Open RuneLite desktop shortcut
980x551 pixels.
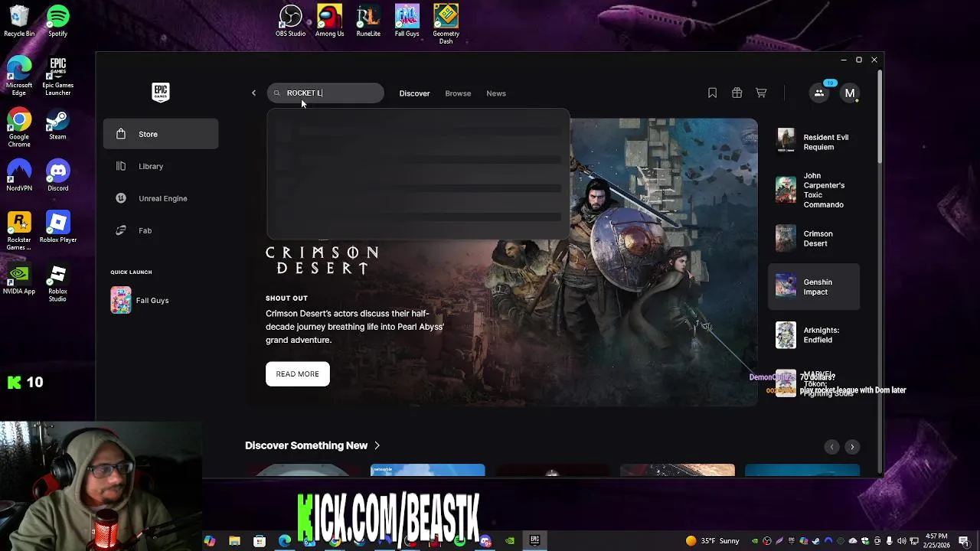point(368,21)
